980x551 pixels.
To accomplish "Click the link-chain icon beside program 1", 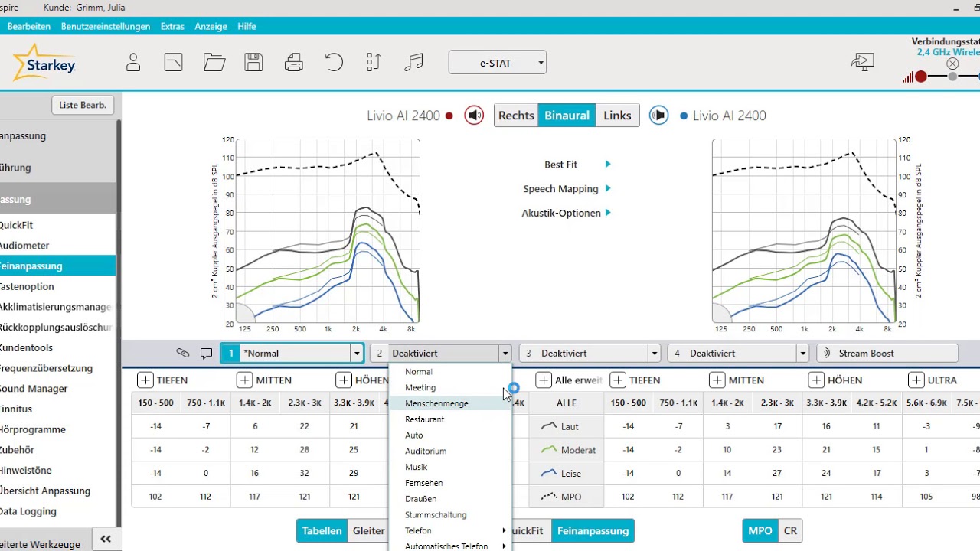I will (x=182, y=353).
